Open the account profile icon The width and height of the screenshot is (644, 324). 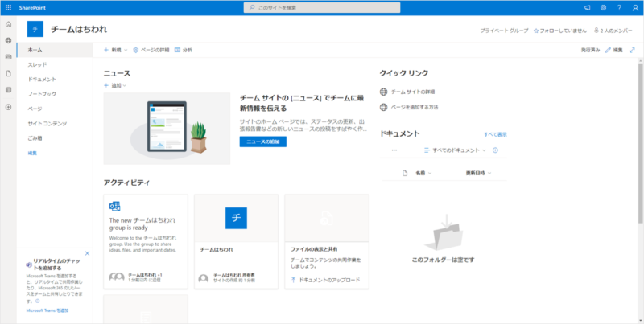(x=634, y=7)
